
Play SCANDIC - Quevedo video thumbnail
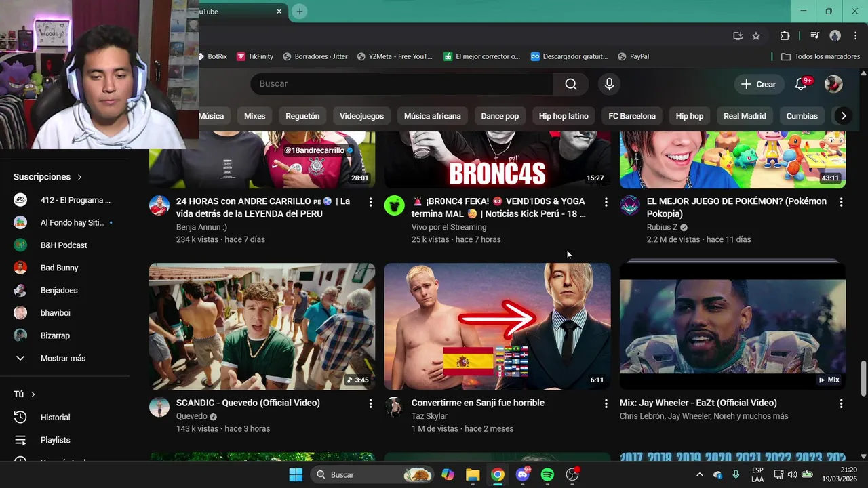(262, 326)
